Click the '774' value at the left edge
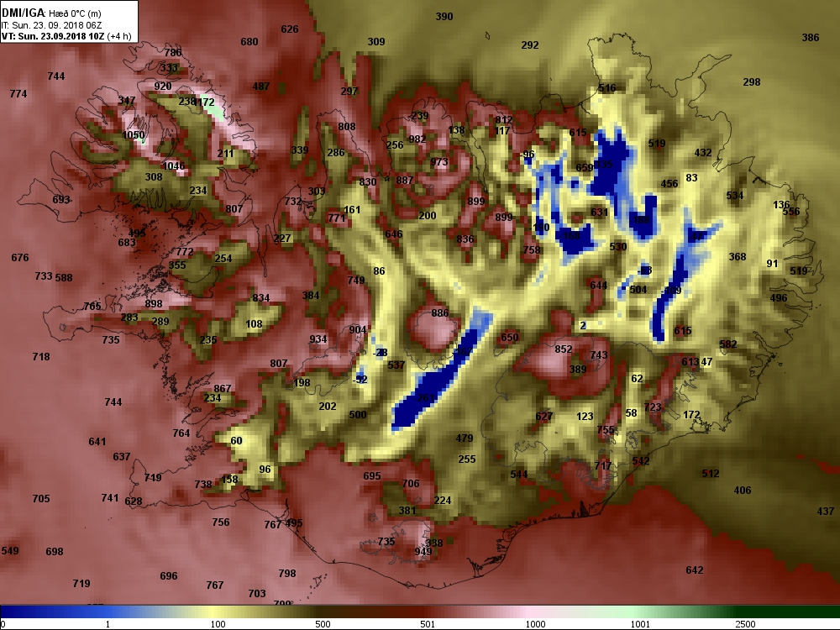Screen dimensions: 840x630 pyautogui.click(x=18, y=94)
